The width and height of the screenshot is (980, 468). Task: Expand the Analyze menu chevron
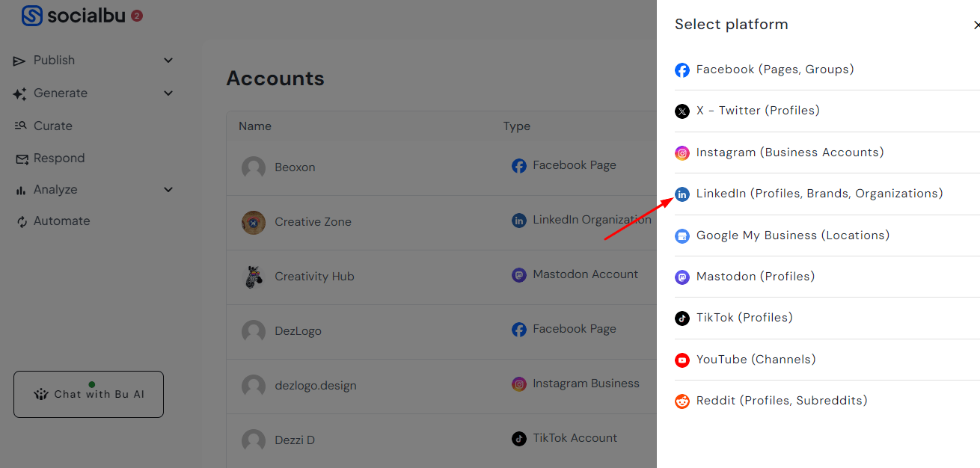(x=168, y=190)
